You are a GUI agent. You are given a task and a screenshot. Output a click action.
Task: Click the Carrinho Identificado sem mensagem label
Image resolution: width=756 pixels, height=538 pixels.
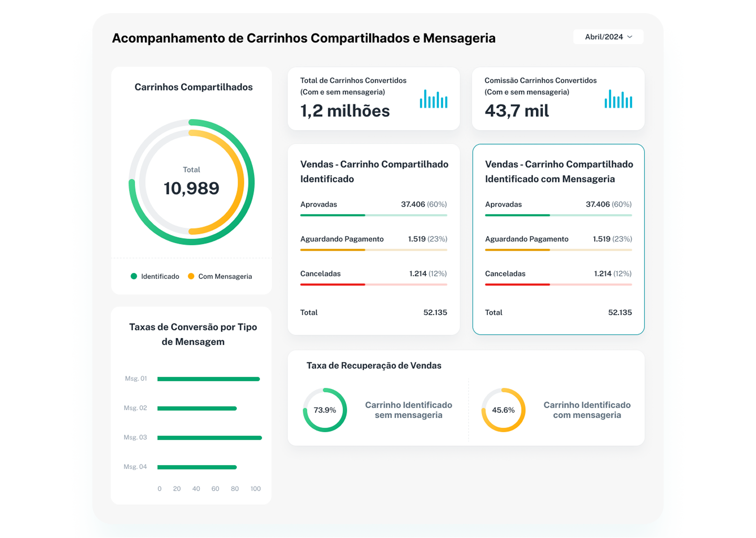click(x=409, y=410)
